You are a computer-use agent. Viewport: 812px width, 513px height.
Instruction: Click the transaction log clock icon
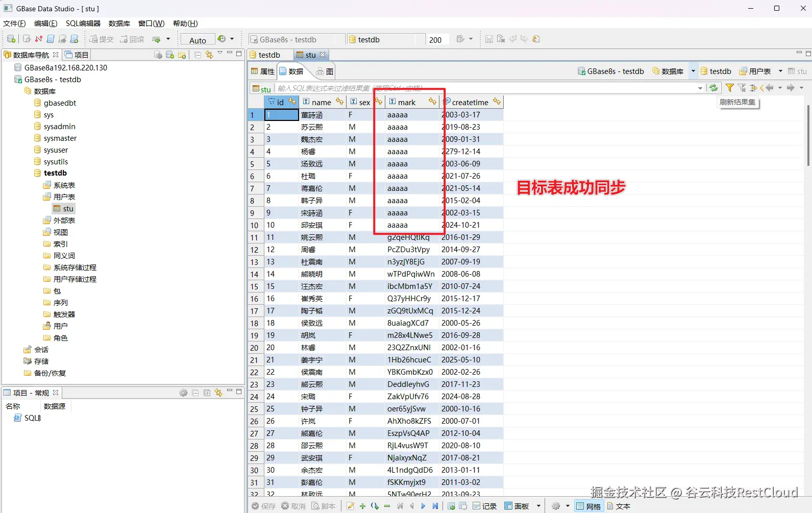click(x=222, y=39)
